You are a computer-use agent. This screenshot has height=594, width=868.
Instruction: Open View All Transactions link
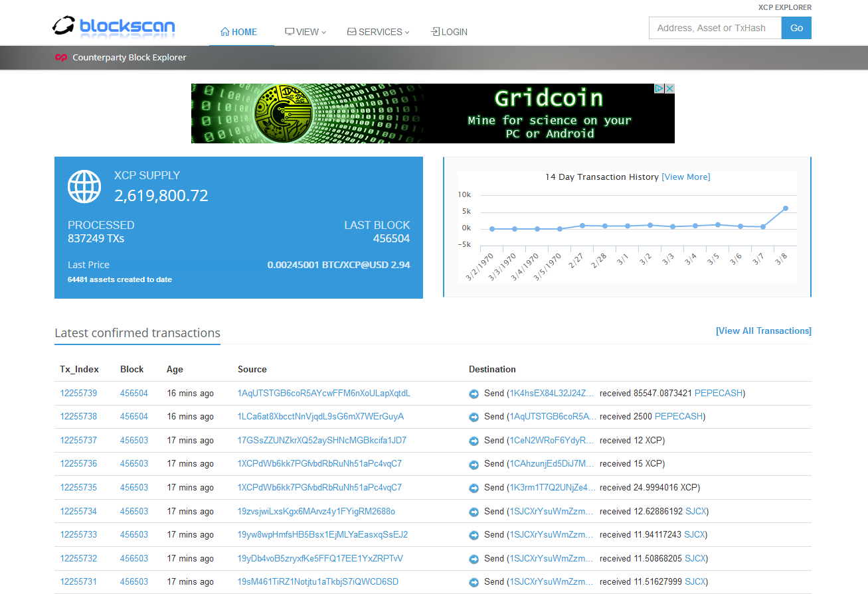tap(764, 331)
